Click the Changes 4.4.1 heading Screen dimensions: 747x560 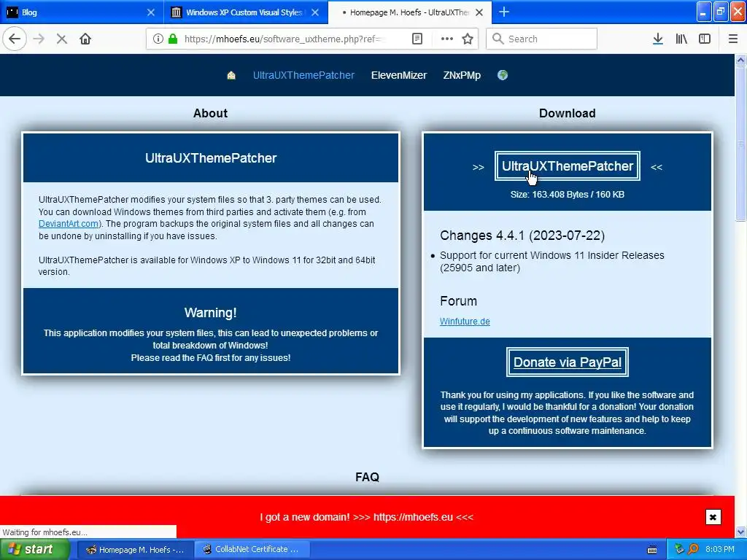click(x=522, y=236)
